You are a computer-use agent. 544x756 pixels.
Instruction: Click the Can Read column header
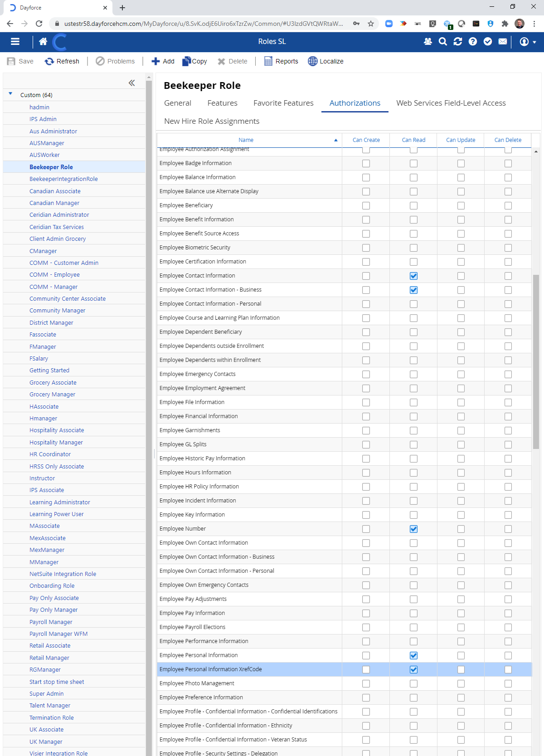point(413,140)
